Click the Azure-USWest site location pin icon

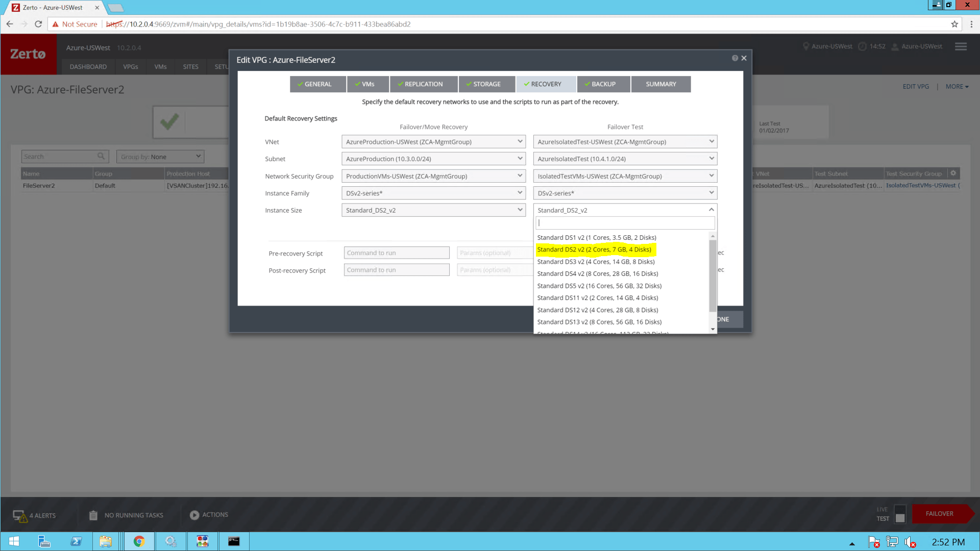805,46
